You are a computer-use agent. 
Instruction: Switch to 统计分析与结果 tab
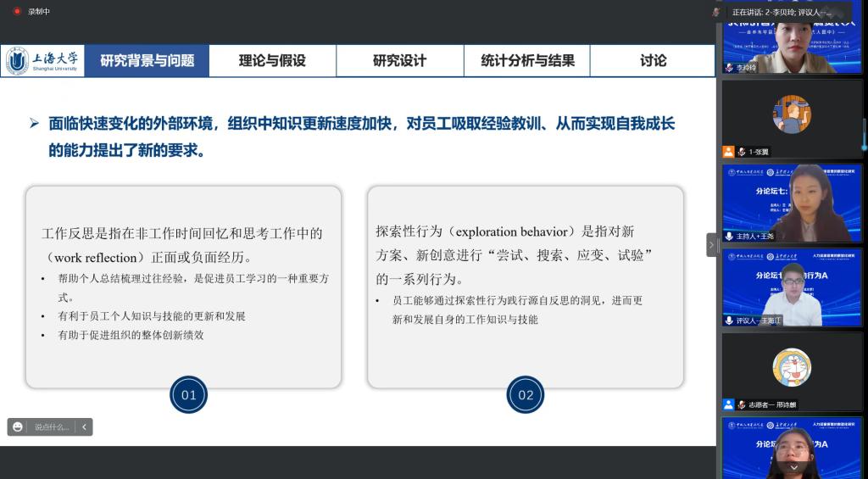527,60
